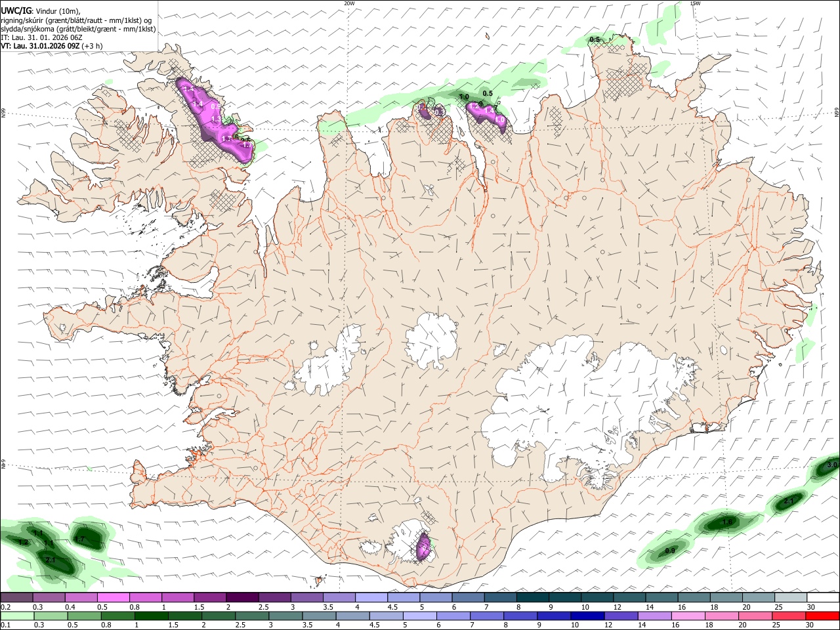This screenshot has height=630, width=840.
Task: Click the 3.0 precipitation value on the map
Action: [832, 465]
